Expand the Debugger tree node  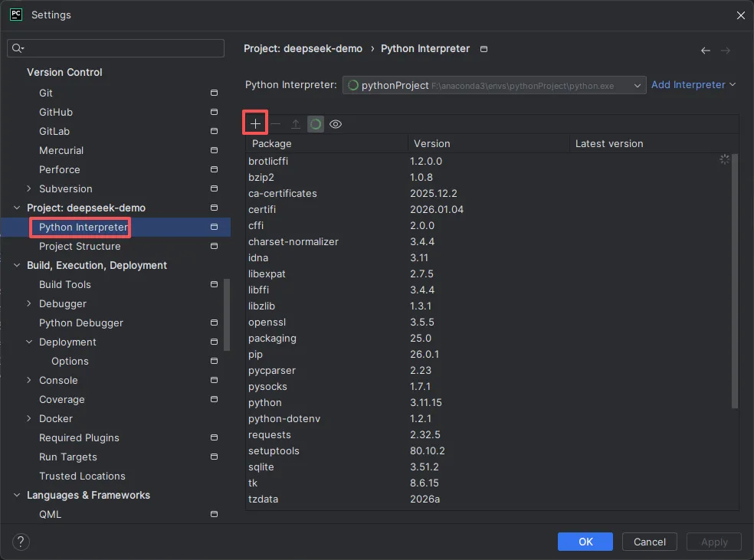[x=29, y=303]
